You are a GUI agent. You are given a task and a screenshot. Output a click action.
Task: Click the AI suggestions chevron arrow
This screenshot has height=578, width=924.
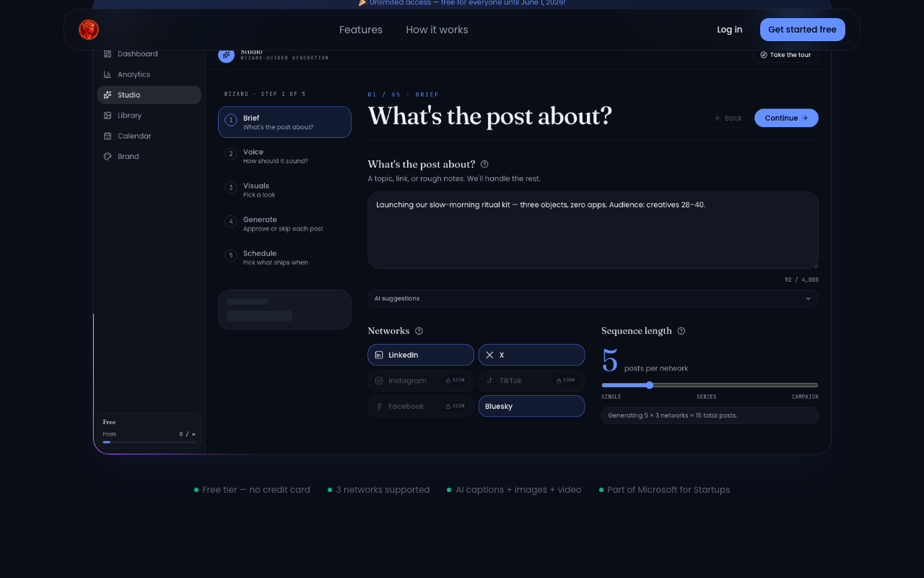click(x=808, y=298)
